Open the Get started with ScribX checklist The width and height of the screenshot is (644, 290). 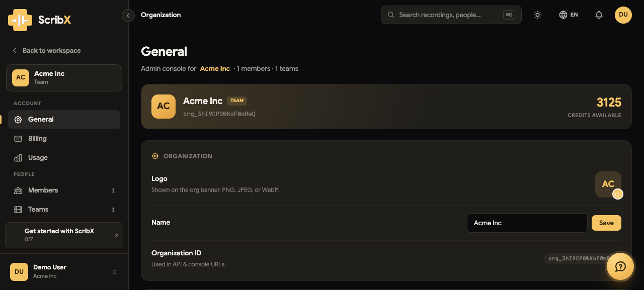point(64,235)
